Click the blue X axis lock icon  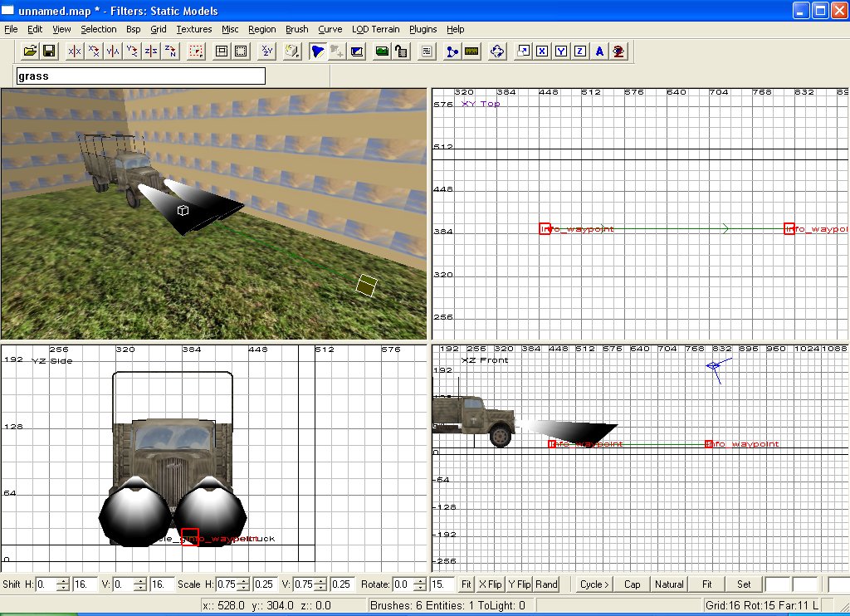coord(541,51)
